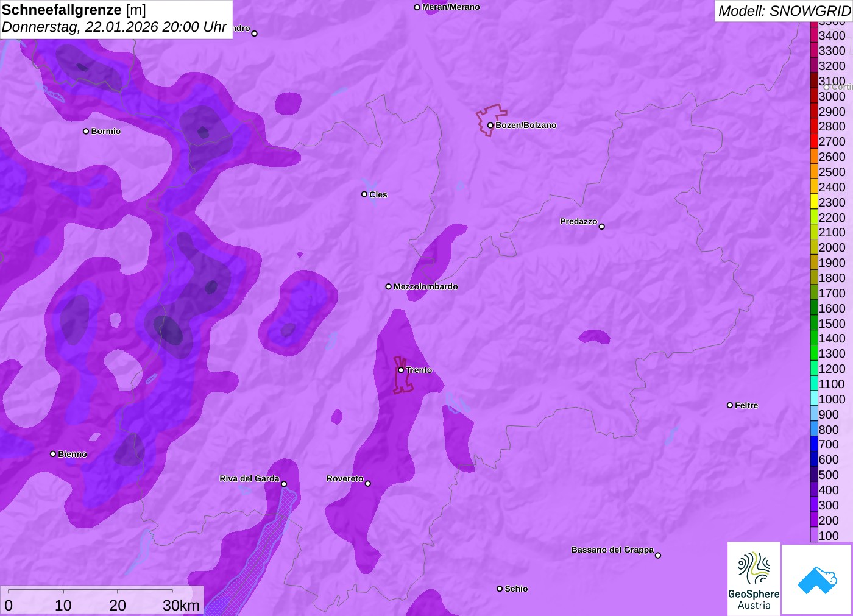Click the Bozen/Bolzano label text

(526, 125)
